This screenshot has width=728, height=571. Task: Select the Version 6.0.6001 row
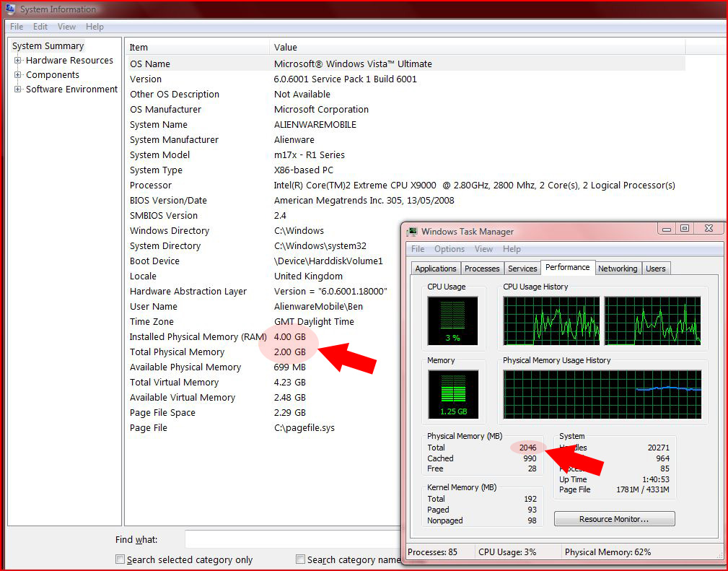tap(405, 79)
